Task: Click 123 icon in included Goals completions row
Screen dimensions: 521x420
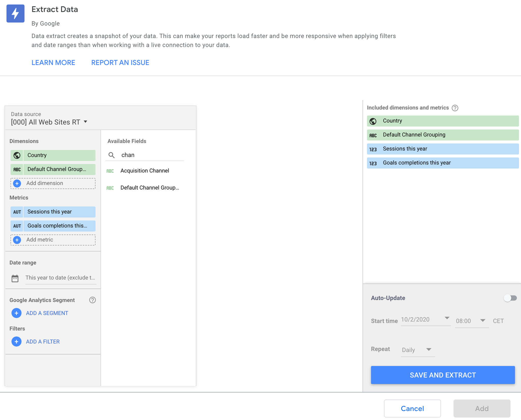Action: (373, 163)
